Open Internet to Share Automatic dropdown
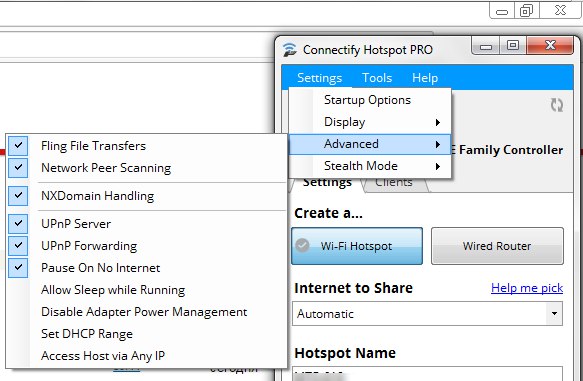This screenshot has height=381, width=583. click(427, 313)
